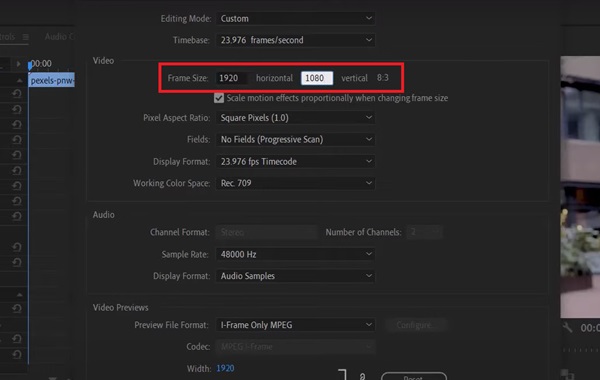600x380 pixels.
Task: Open the Working Color Space dropdown
Action: tap(295, 183)
